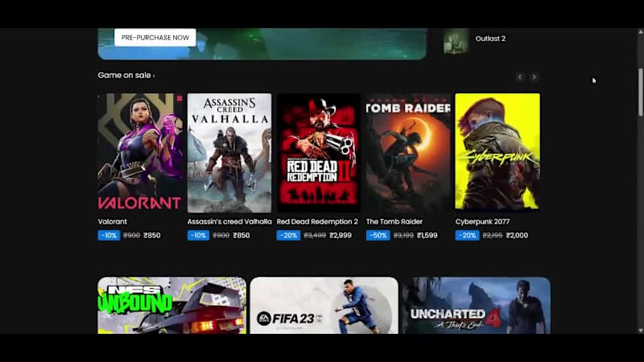
Task: Click the scrollbar down arrow
Action: (641, 331)
